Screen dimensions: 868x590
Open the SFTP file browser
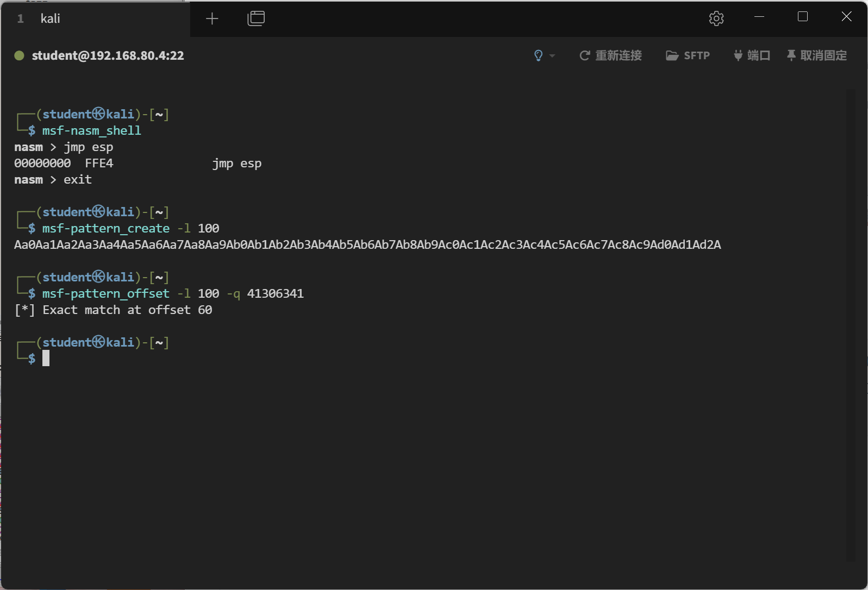tap(688, 55)
